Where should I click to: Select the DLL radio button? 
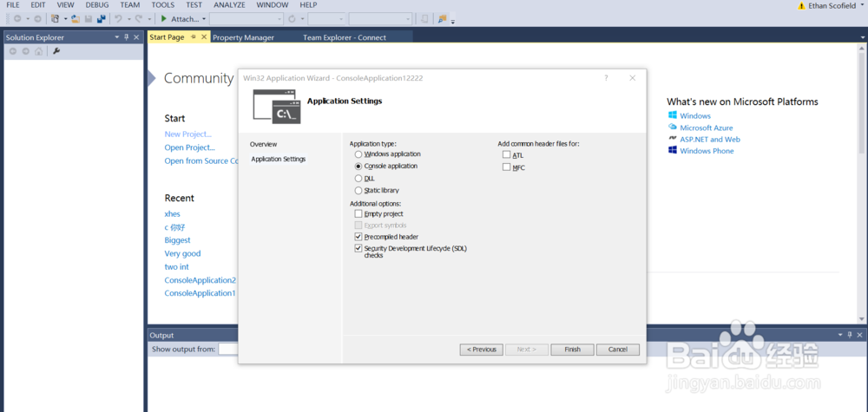coord(358,179)
